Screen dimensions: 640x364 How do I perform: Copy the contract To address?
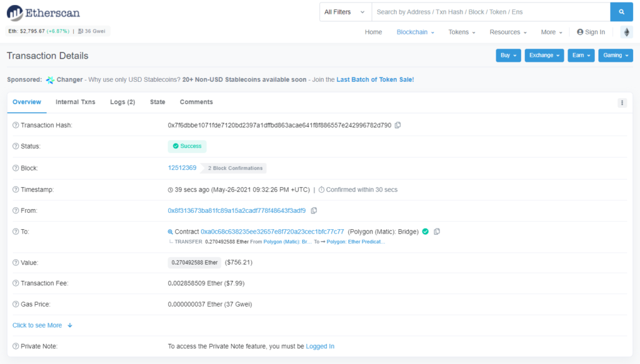point(437,232)
